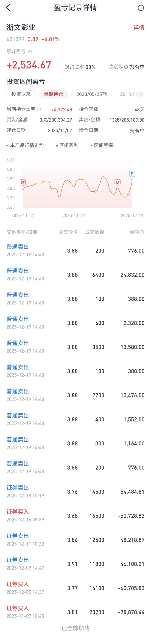Toggle the eye icon beside 累计盈亏
This screenshot has height=644, width=151.
(30, 52)
